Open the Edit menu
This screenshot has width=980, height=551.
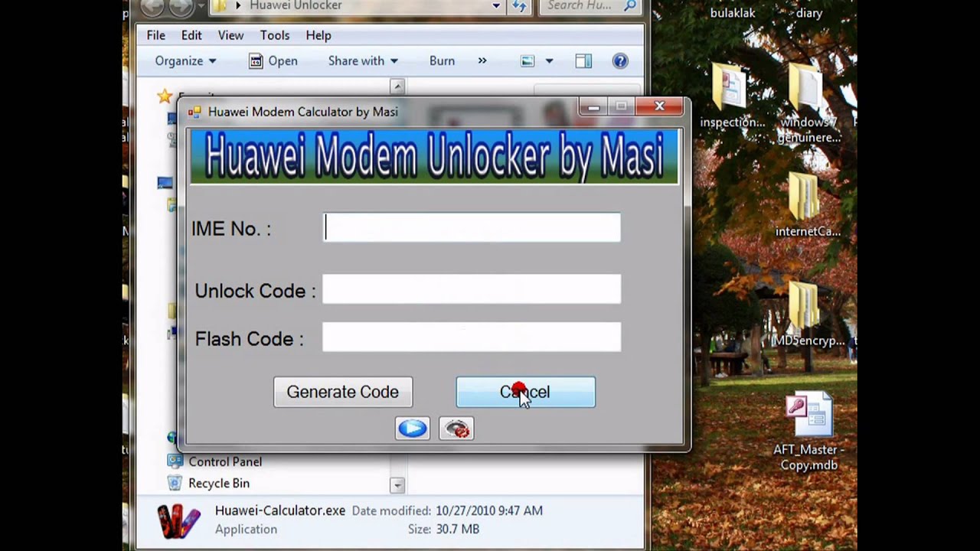pyautogui.click(x=191, y=35)
